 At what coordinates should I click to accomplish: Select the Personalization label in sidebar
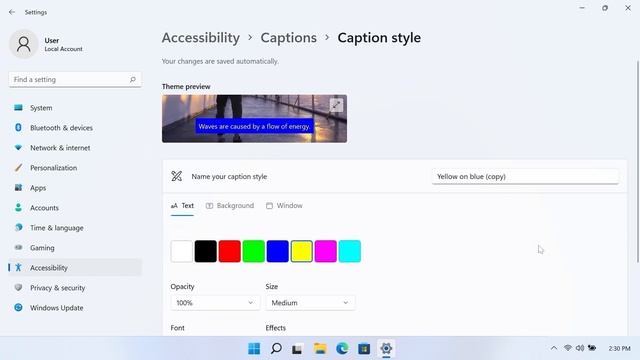click(53, 168)
